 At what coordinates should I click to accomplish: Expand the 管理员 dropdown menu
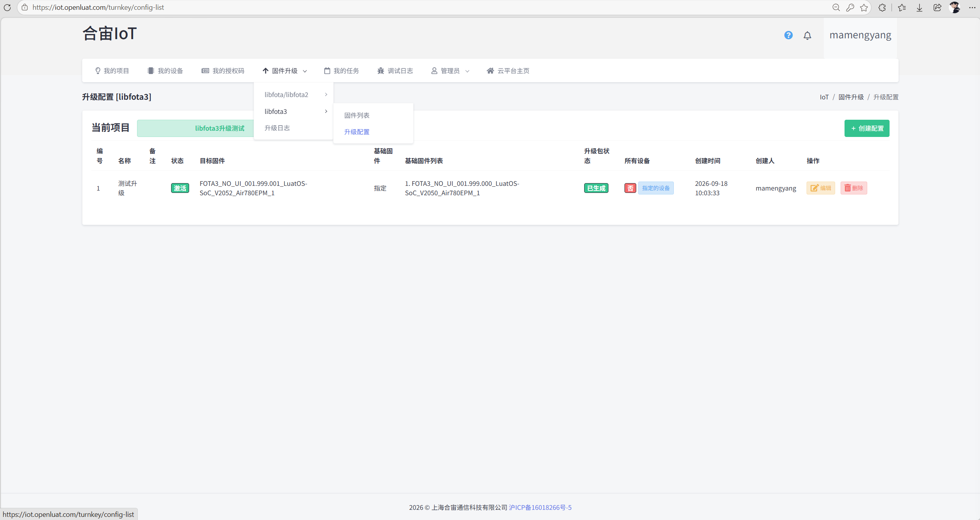tap(450, 71)
